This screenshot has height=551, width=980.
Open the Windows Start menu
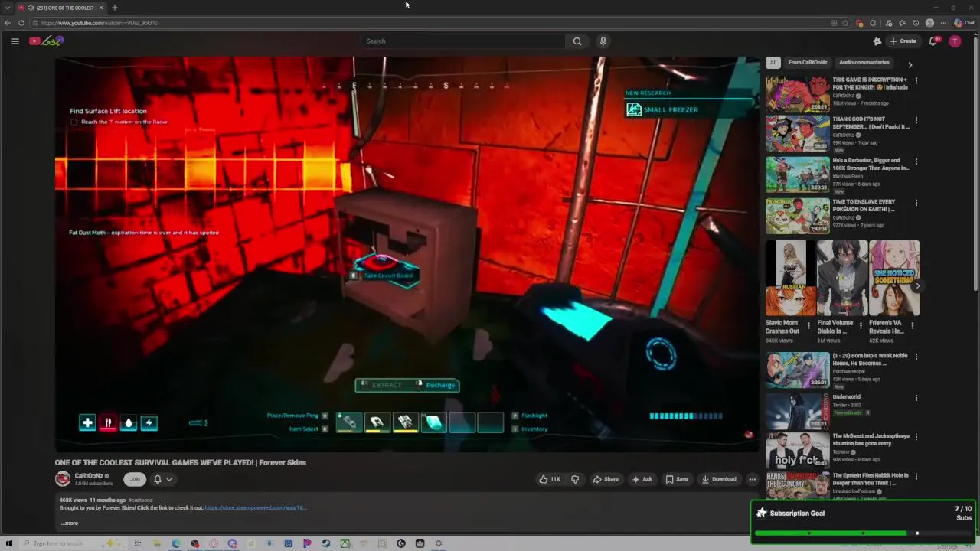(x=9, y=543)
